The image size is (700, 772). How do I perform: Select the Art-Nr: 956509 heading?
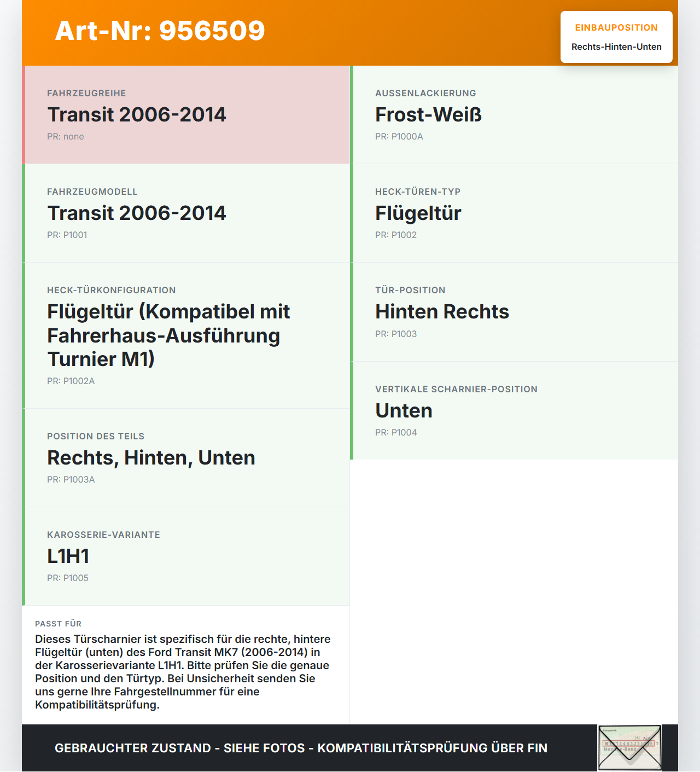point(160,31)
